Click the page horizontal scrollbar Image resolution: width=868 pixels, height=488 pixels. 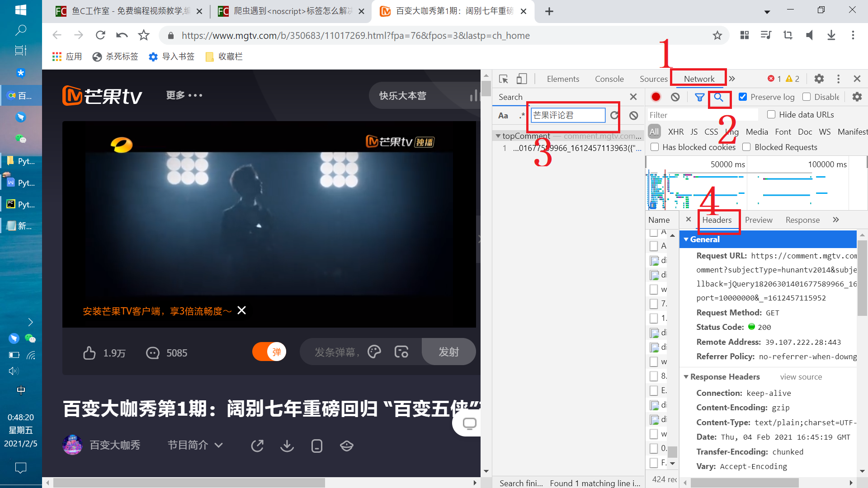(x=189, y=483)
